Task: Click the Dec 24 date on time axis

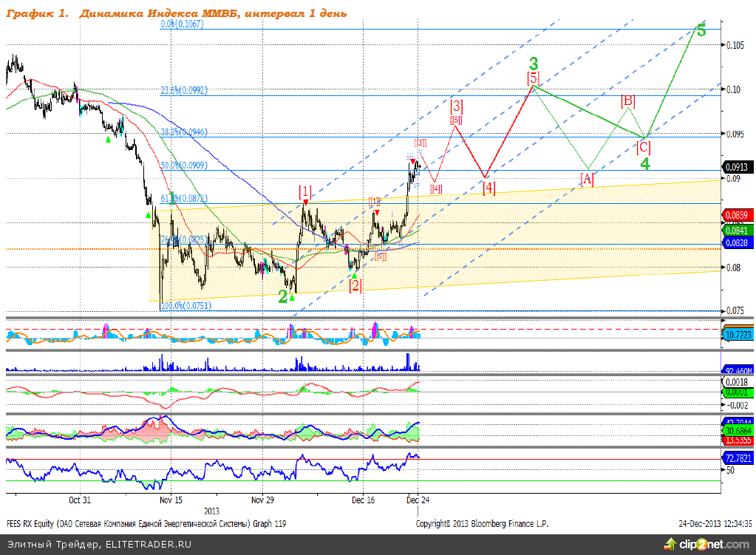Action: pos(417,500)
